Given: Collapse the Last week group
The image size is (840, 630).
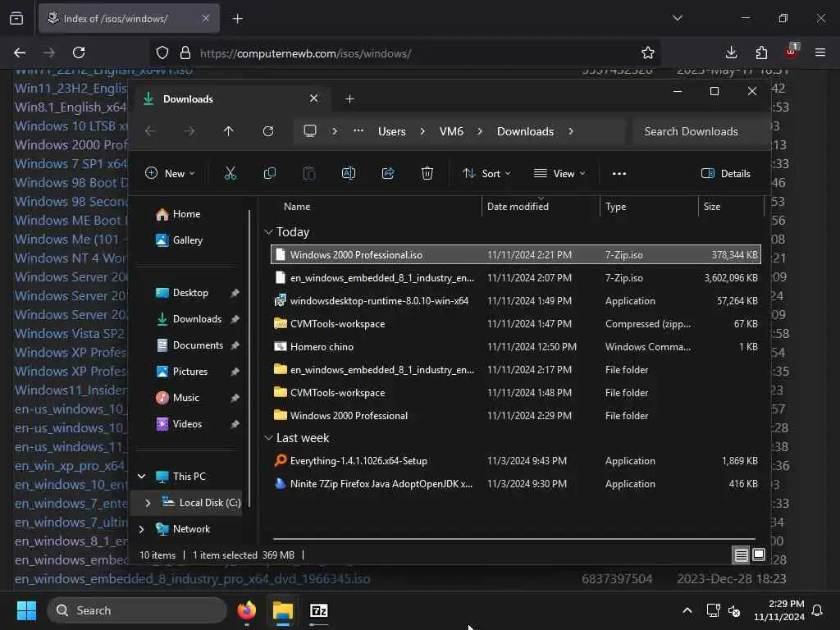Looking at the screenshot, I should point(268,438).
